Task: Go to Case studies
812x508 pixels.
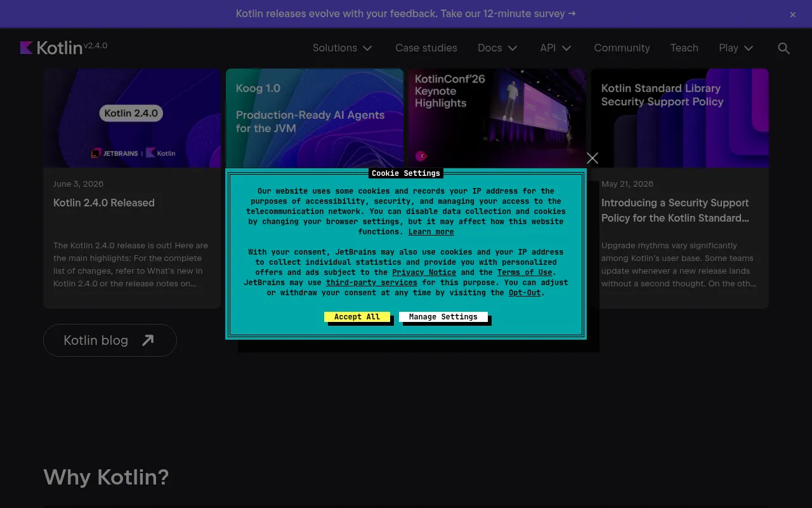Action: [x=426, y=48]
